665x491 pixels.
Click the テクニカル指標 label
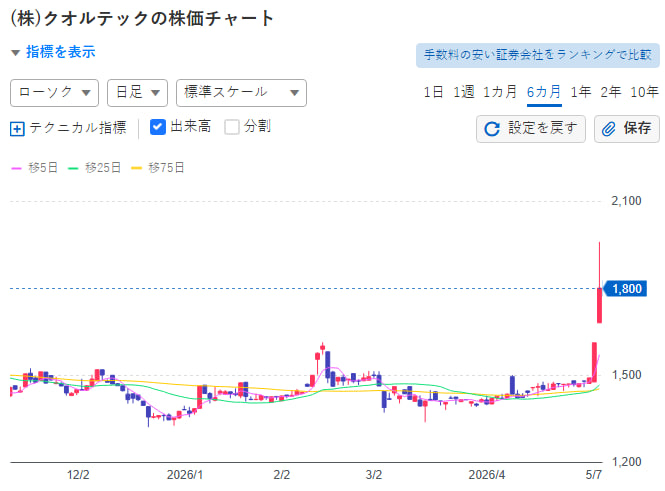[x=78, y=128]
